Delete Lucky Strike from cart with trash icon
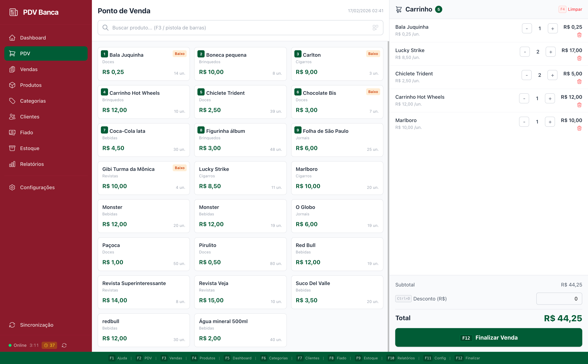Image resolution: width=588 pixels, height=364 pixels. (579, 58)
